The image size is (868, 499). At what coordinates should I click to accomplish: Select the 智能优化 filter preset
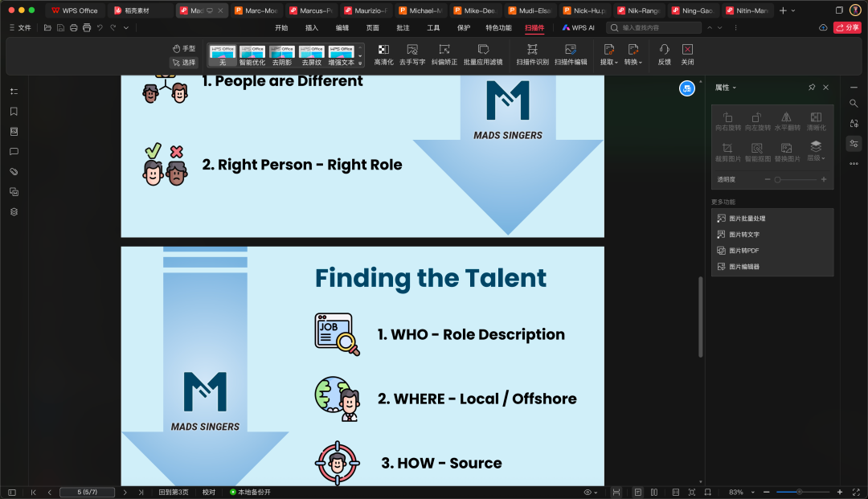click(252, 56)
